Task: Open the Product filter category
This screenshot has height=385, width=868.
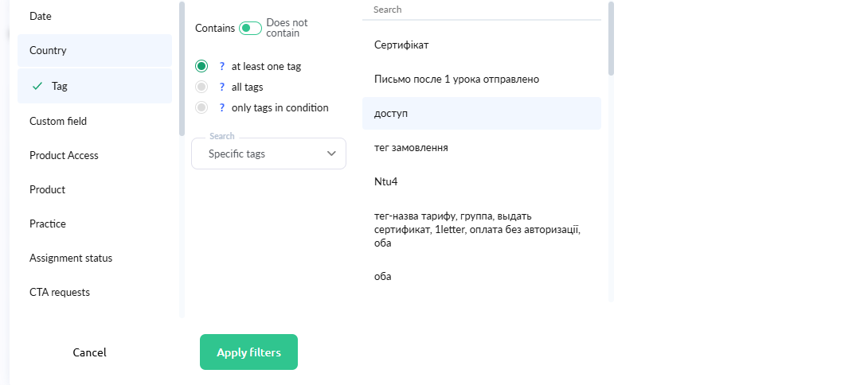Action: [95, 190]
